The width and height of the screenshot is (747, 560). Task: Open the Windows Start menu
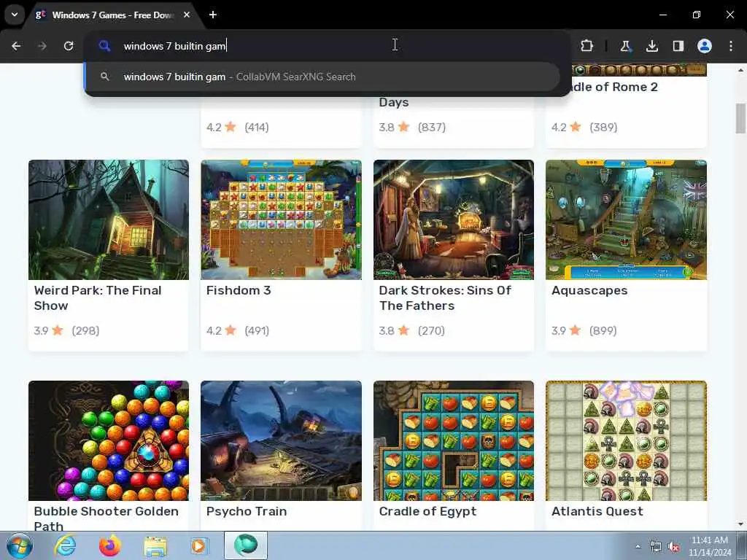(x=20, y=545)
